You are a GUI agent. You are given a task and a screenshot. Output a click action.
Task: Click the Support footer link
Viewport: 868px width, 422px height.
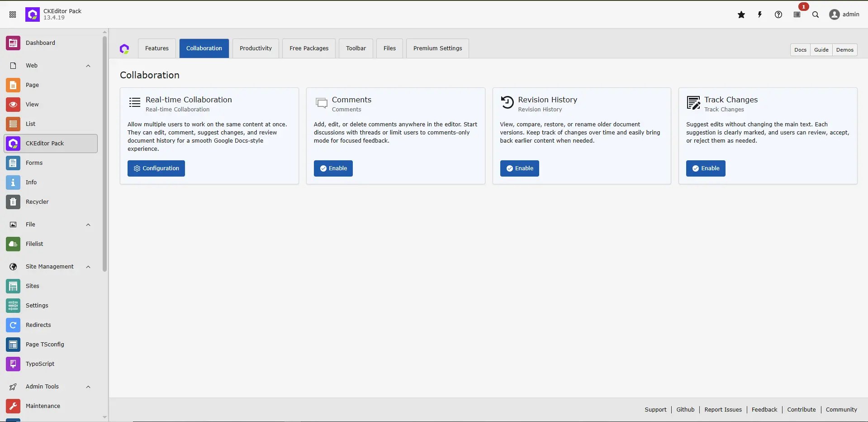(x=655, y=410)
